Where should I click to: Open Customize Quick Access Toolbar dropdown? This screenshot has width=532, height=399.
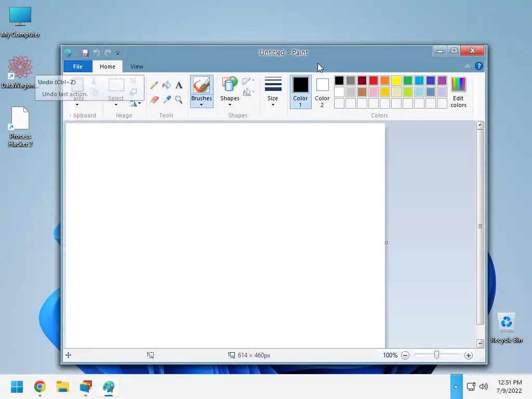point(117,54)
